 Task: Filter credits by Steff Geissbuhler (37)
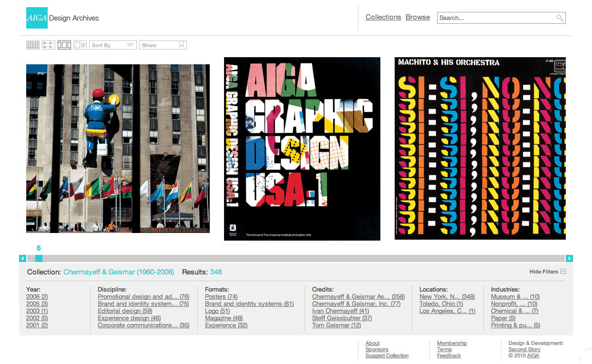point(342,318)
